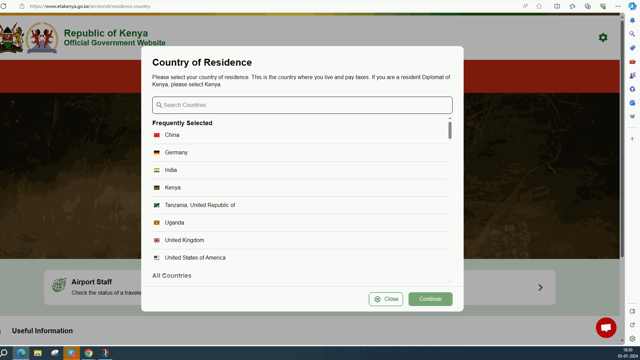
Task: Open Edge sidebar tools briefcase icon
Action: click(632, 62)
